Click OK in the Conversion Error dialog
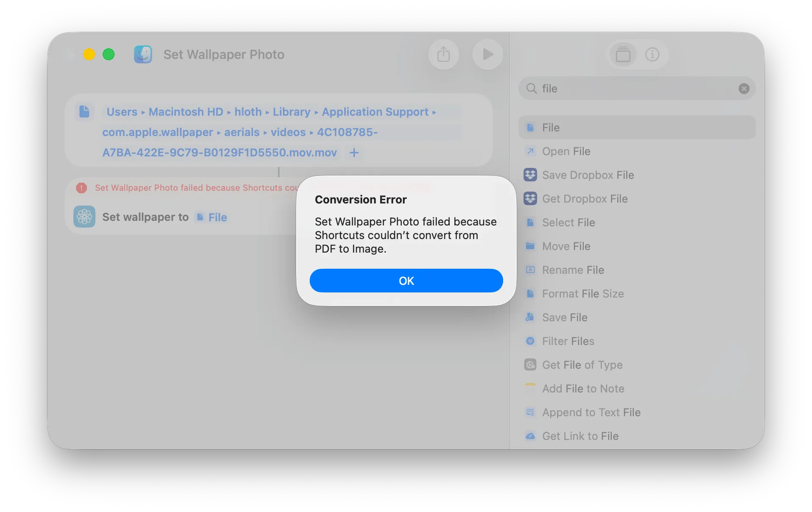The width and height of the screenshot is (812, 512). point(406,281)
